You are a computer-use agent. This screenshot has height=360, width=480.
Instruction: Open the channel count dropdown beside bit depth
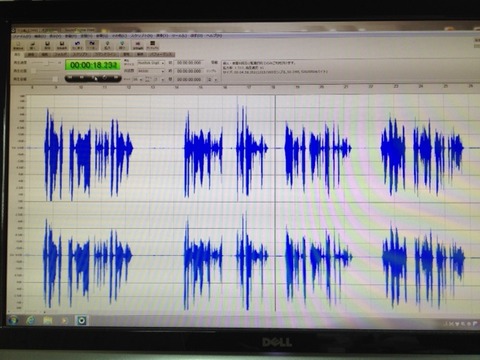[159, 79]
